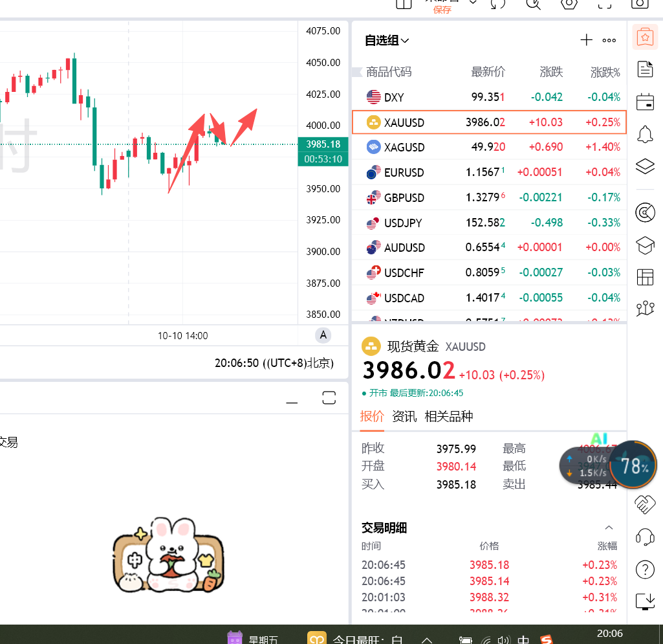663x644 pixels.
Task: Open the customer service headset icon
Action: (645, 537)
